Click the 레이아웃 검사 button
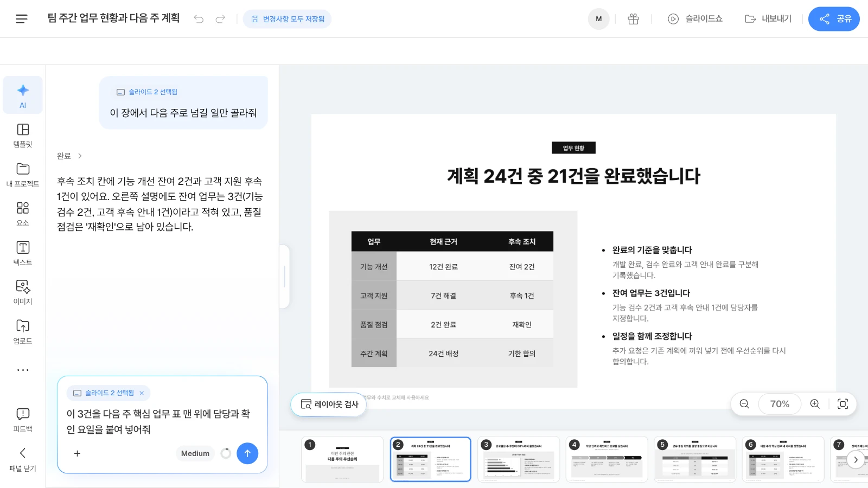 tap(329, 404)
